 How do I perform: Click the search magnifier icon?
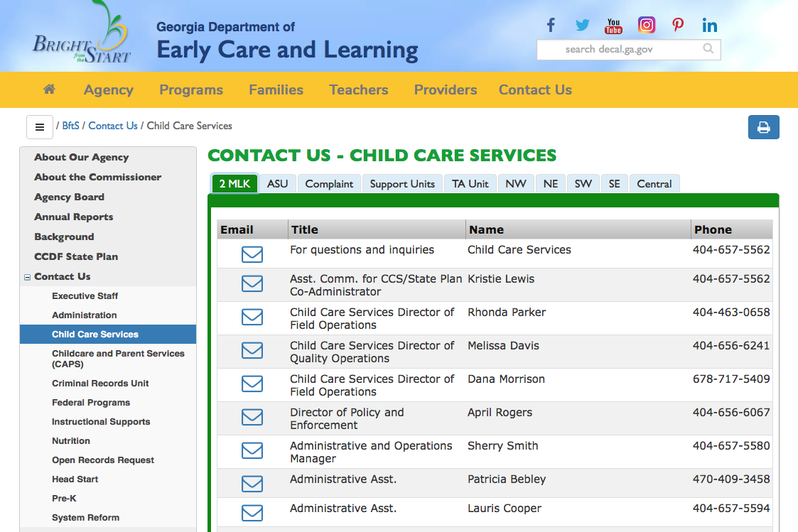tap(708, 49)
